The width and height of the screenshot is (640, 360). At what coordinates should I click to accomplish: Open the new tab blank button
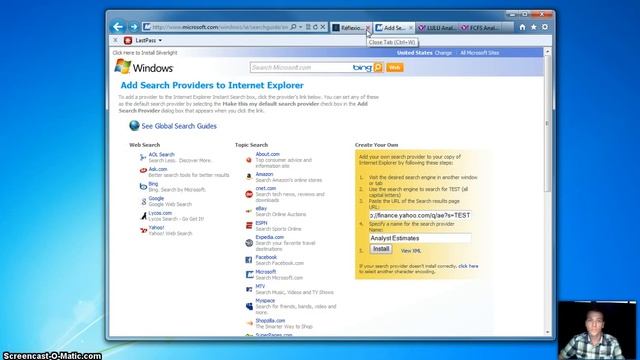[x=507, y=28]
